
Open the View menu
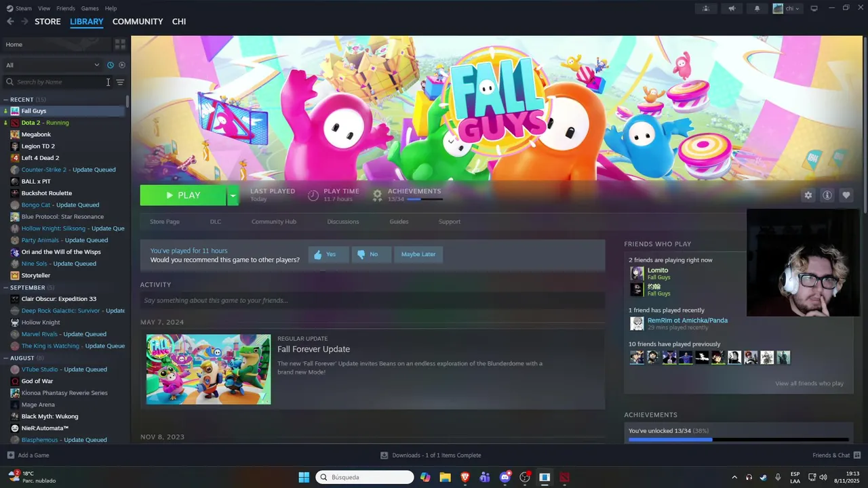(x=44, y=8)
